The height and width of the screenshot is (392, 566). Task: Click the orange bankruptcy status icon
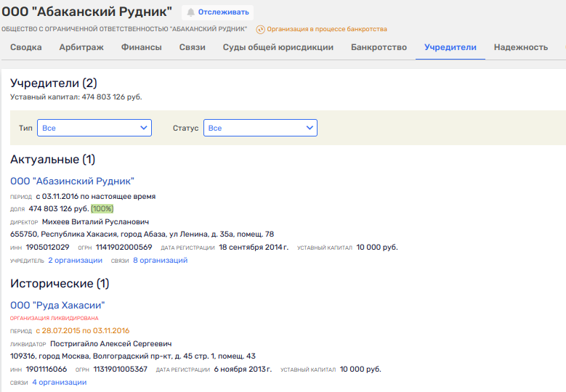(x=260, y=30)
